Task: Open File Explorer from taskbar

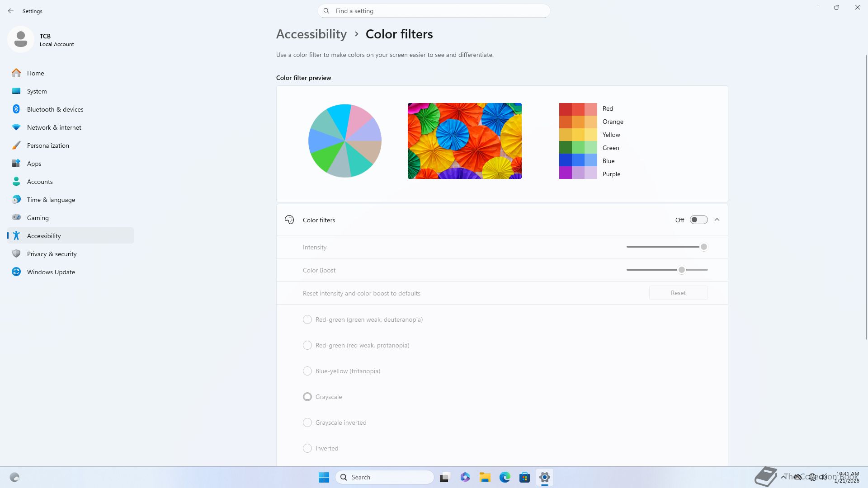Action: [x=485, y=477]
